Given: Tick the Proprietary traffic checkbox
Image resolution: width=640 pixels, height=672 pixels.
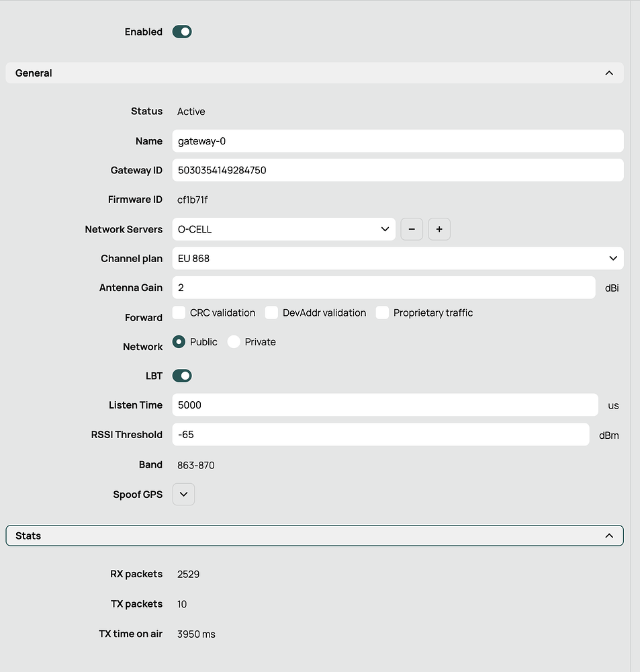Looking at the screenshot, I should [383, 312].
